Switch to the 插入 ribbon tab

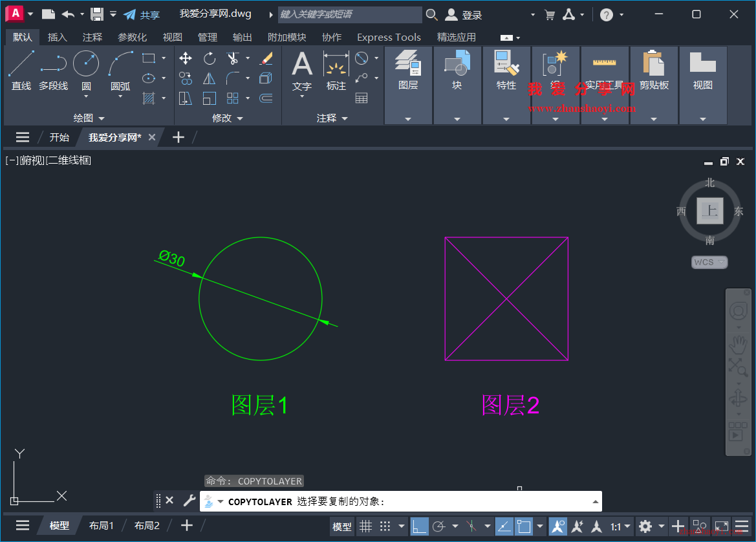point(58,37)
